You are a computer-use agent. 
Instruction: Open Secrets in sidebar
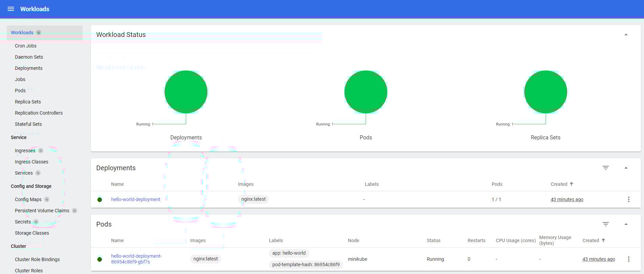(23, 222)
